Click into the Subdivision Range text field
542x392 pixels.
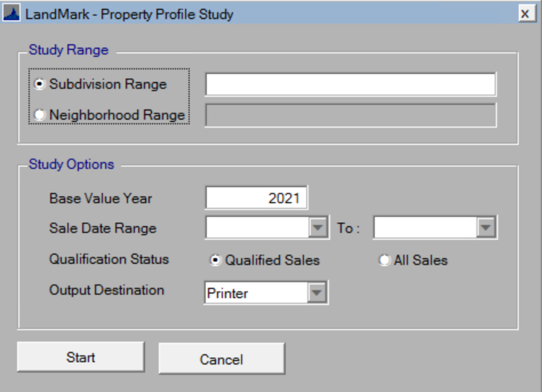click(350, 85)
